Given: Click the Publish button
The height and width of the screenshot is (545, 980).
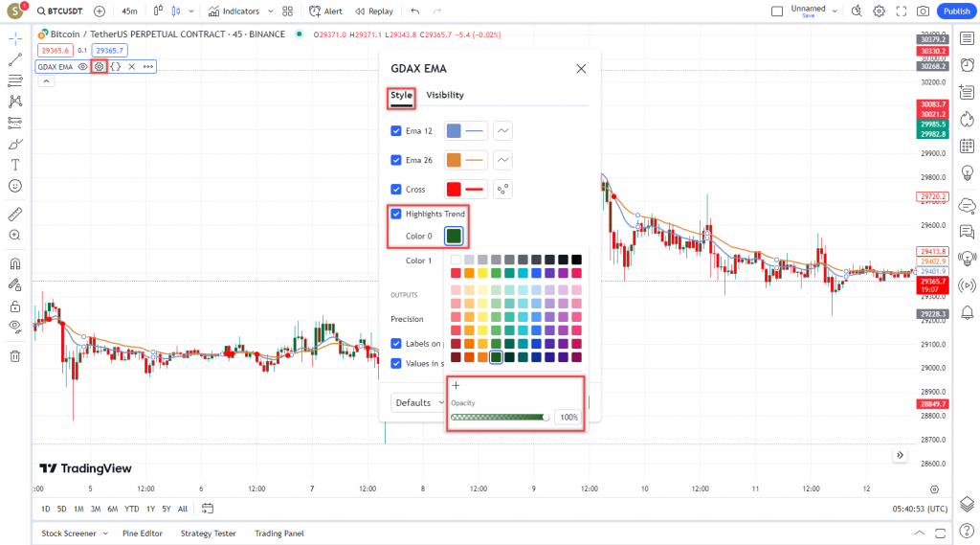Looking at the screenshot, I should pos(956,11).
